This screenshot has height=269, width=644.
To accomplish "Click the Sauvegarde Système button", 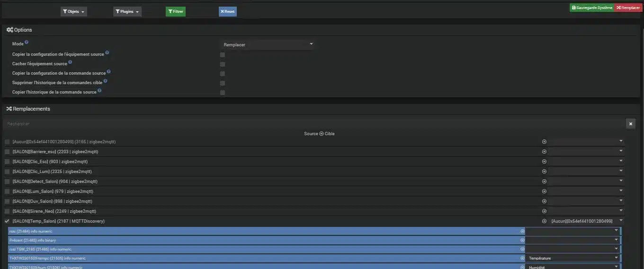I will (x=591, y=8).
